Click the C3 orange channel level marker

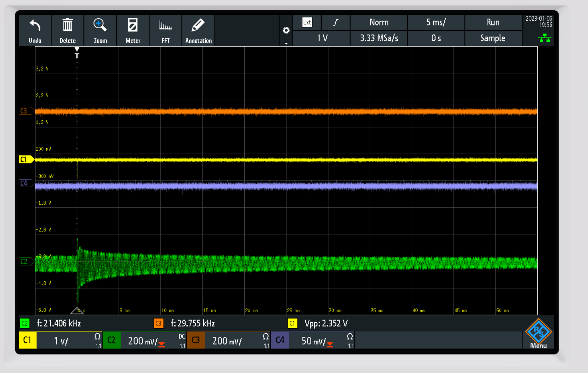(25, 111)
